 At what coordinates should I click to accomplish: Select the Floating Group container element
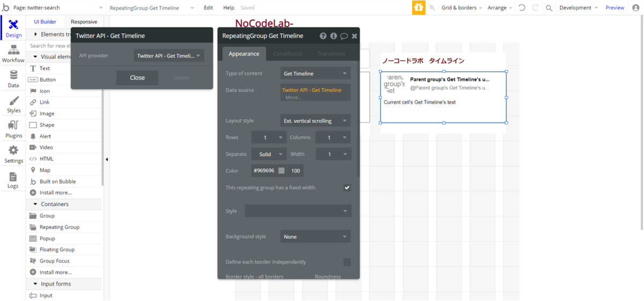click(64, 249)
